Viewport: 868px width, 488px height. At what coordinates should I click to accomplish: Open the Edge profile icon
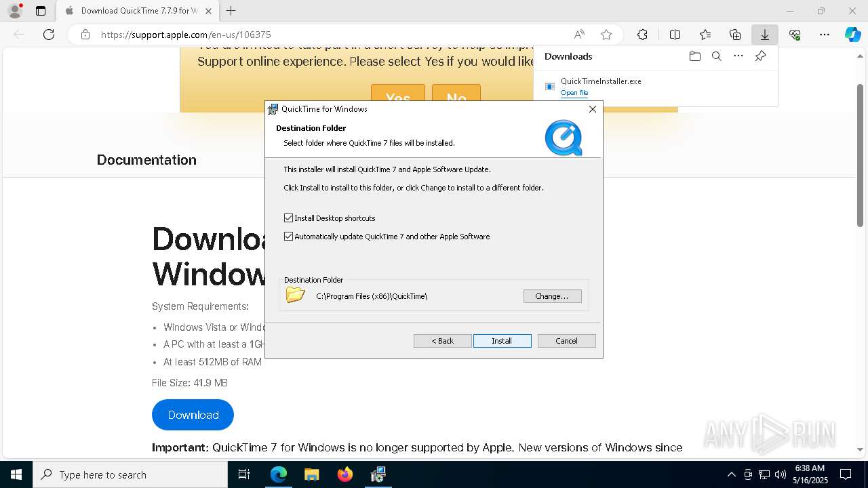tap(15, 11)
